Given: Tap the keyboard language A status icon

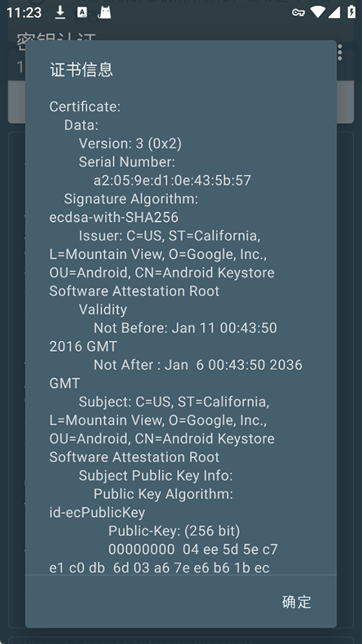Looking at the screenshot, I should coord(82,12).
